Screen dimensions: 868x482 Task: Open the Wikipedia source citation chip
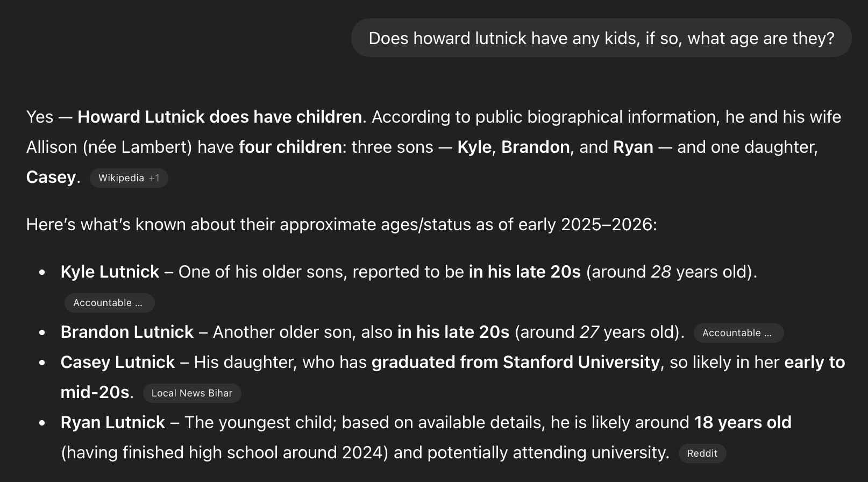(x=129, y=178)
